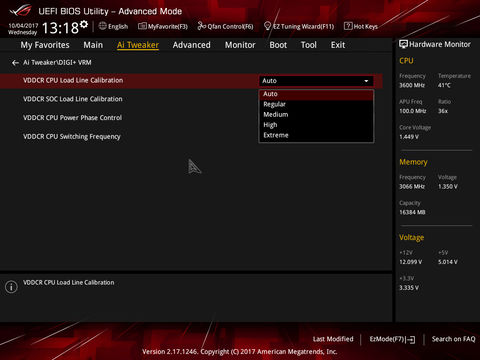Click the CPU section heading

coord(406,61)
